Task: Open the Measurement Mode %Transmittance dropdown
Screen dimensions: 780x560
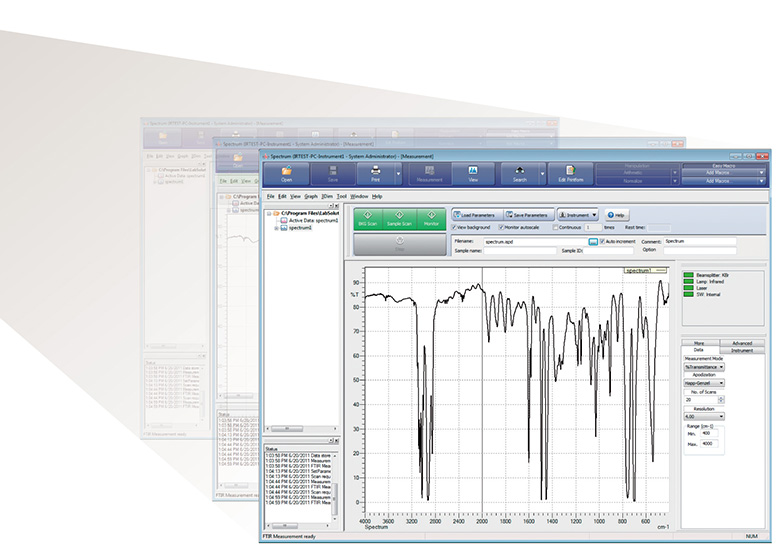Action: pyautogui.click(x=705, y=367)
